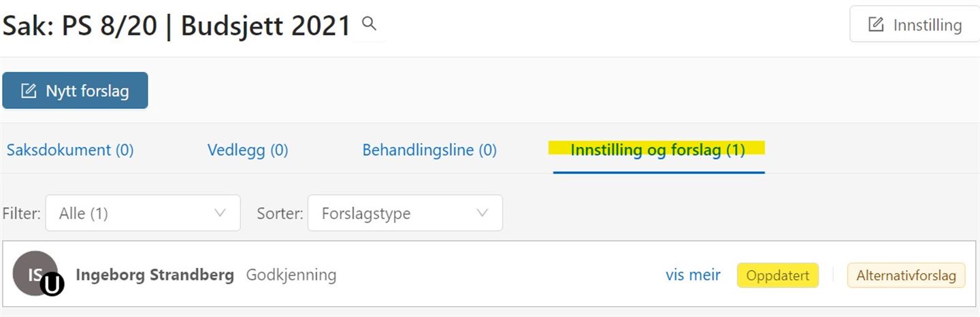Image resolution: width=980 pixels, height=317 pixels.
Task: Click the Godkjenning proposal title text
Action: pos(291,275)
